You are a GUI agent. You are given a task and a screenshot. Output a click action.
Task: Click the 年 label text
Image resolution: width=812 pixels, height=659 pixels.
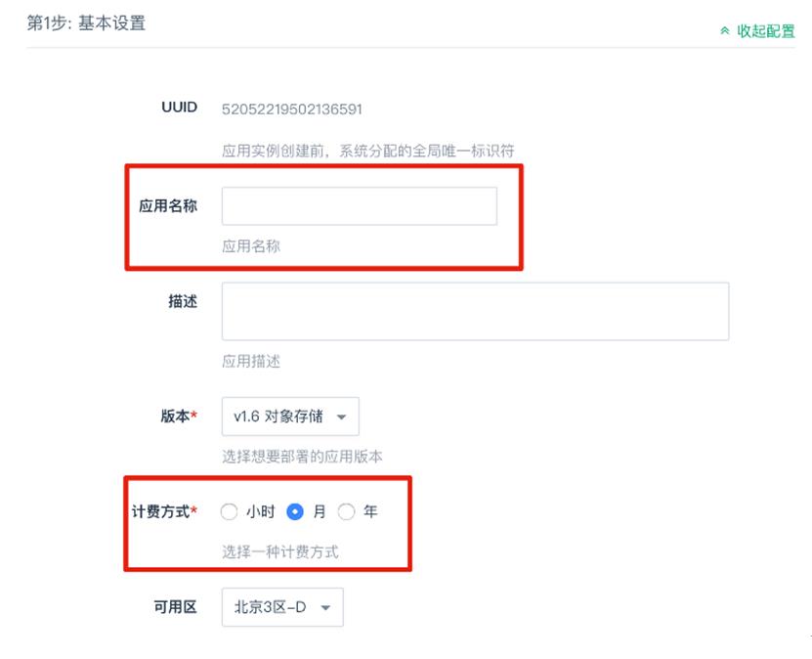tap(370, 512)
